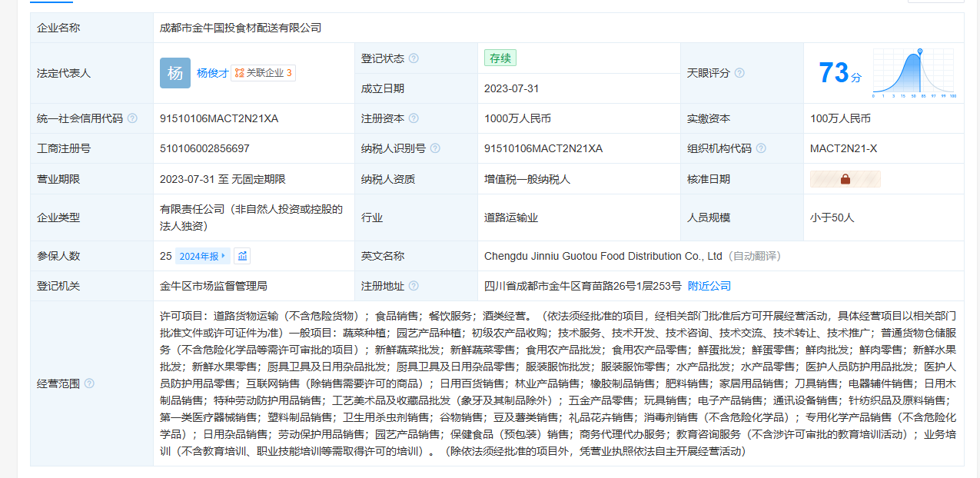Image resolution: width=980 pixels, height=478 pixels.
Task: Click help icon next to 经营范围
Action: [89, 383]
